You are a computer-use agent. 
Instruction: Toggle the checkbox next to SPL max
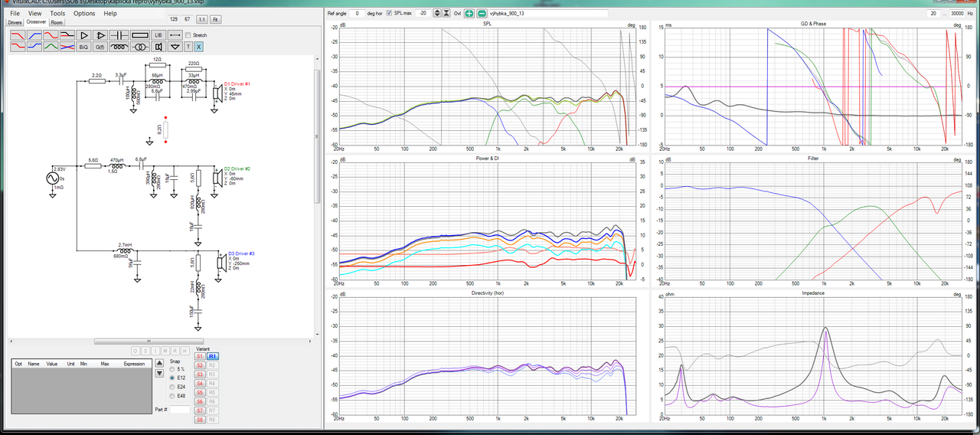click(389, 13)
